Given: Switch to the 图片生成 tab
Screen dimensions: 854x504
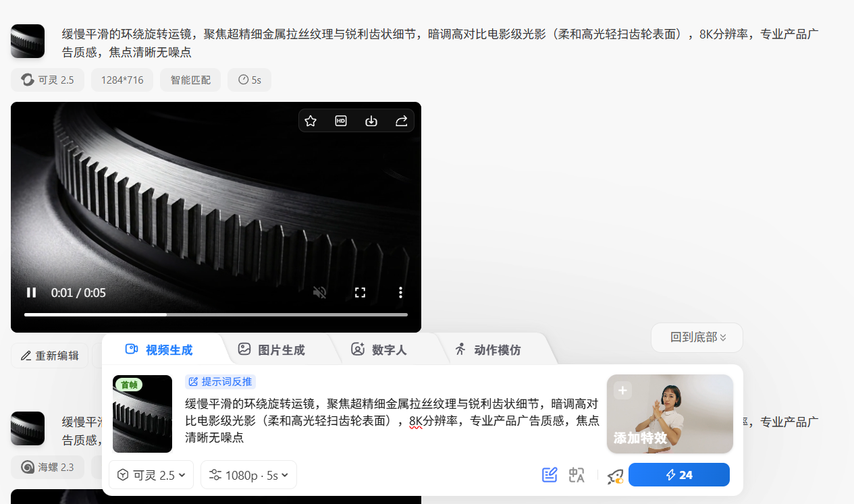Looking at the screenshot, I should pos(271,349).
